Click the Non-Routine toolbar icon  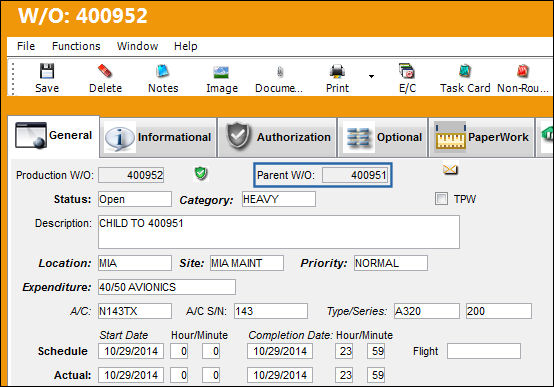(x=523, y=71)
